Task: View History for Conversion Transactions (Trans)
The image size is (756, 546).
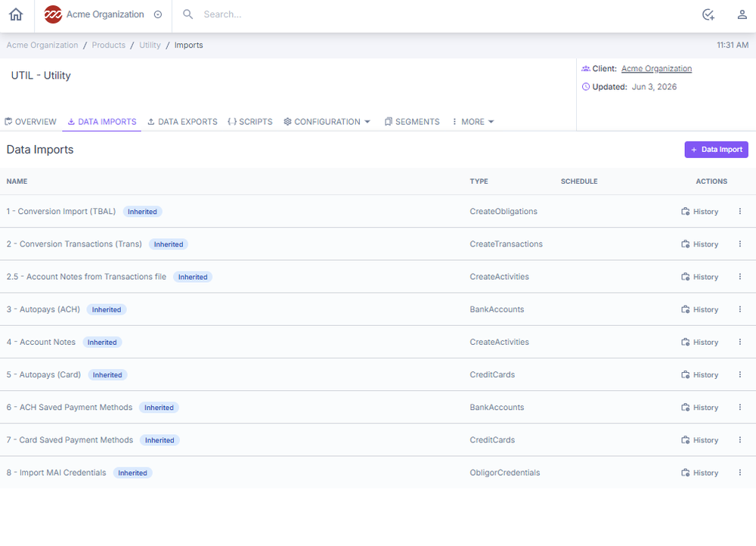Action: 699,244
